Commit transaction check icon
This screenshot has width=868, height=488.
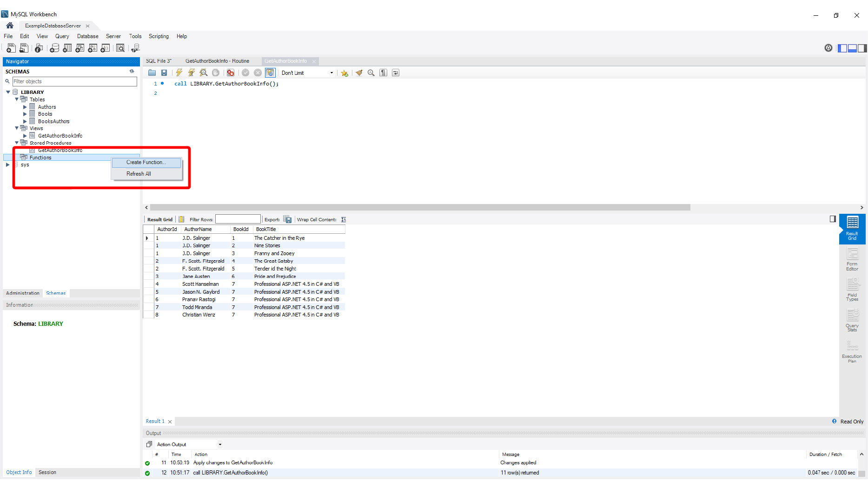245,73
